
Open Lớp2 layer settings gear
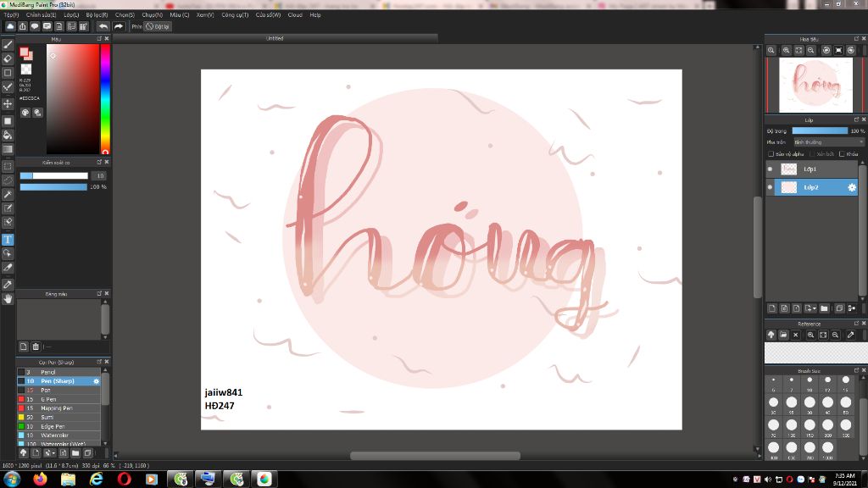851,187
